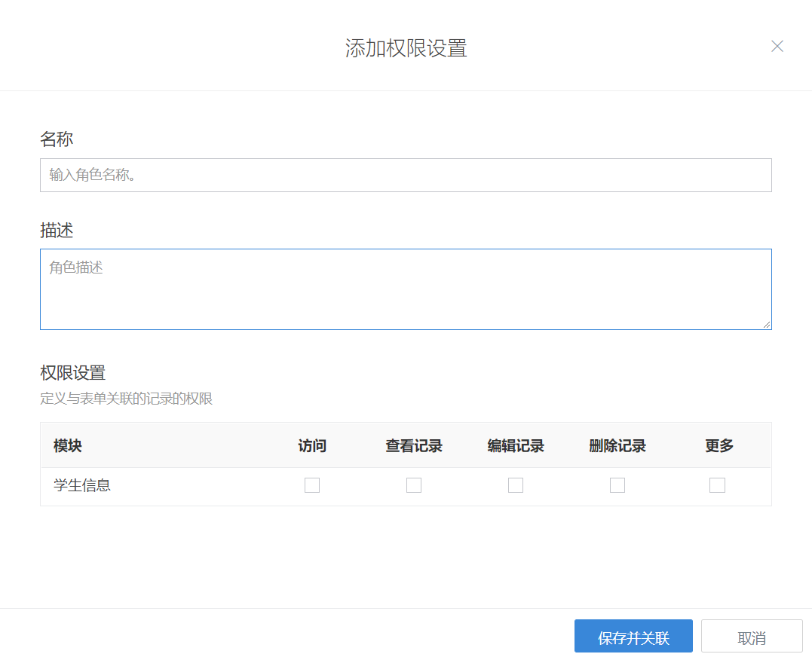Click the 更多 column header
Viewport: 812px width, 654px height.
[719, 446]
